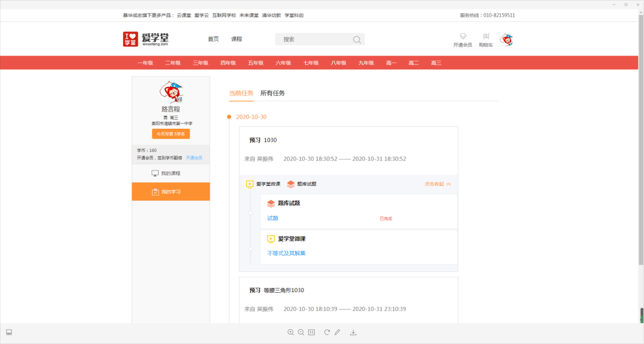Open the 清华幼教 product link
The image size is (644, 344).
[271, 15]
